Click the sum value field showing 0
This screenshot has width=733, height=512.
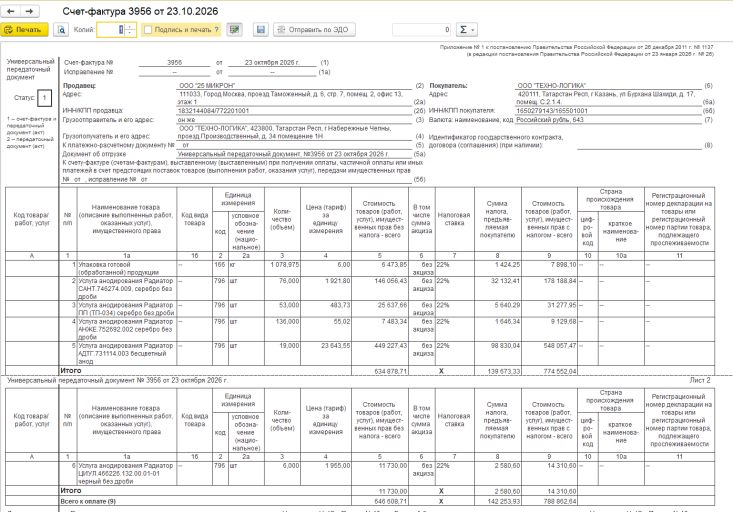422,29
